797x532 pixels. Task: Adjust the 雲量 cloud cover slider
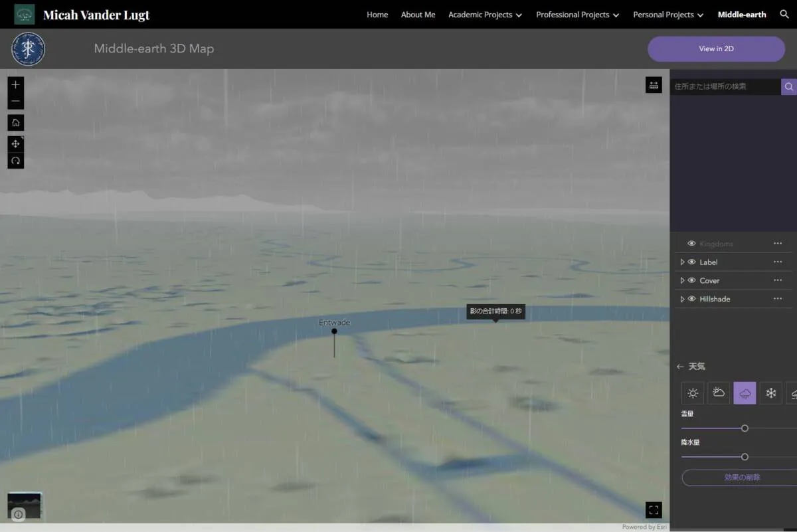745,428
